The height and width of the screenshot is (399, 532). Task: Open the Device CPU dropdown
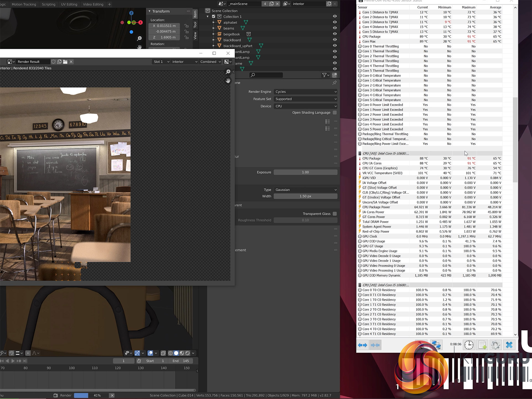pyautogui.click(x=305, y=106)
